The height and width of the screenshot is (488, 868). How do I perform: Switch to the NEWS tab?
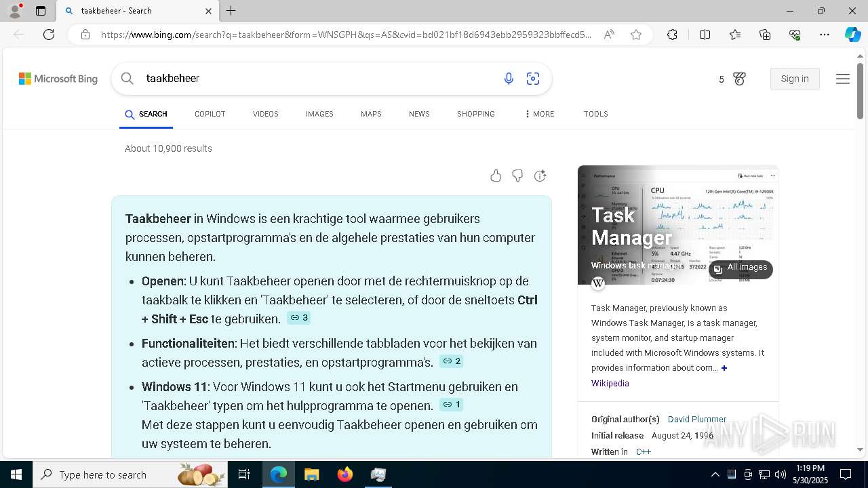(419, 114)
